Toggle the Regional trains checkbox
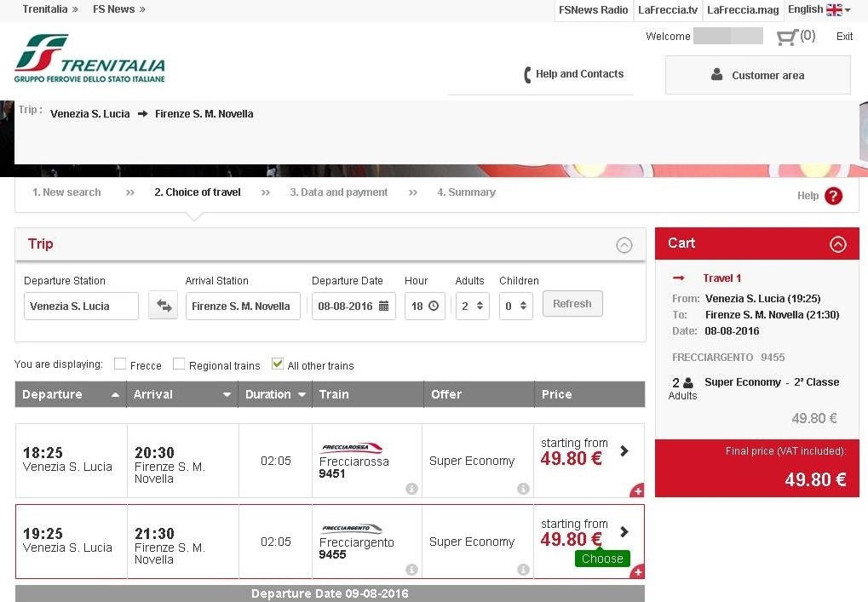Viewport: 868px width, 602px height. (178, 364)
